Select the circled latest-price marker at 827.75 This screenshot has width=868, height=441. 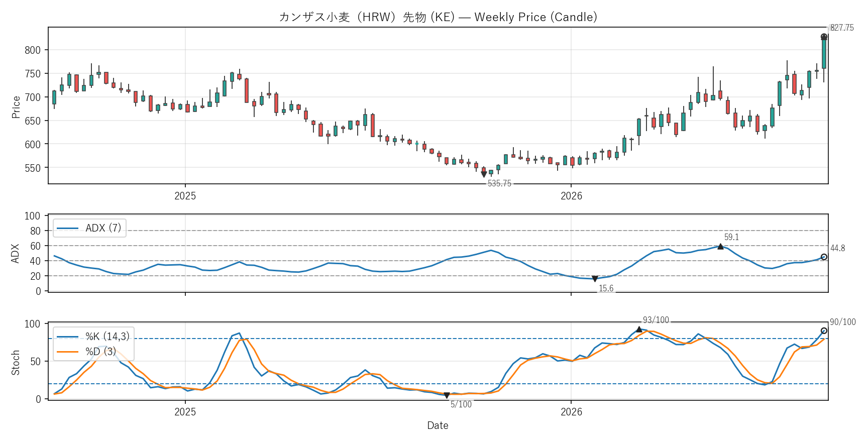pos(824,37)
